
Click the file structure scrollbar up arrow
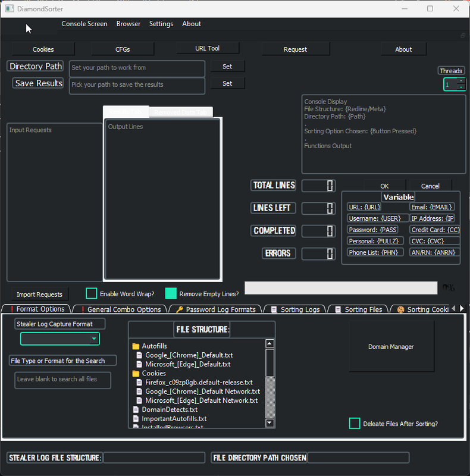click(270, 344)
